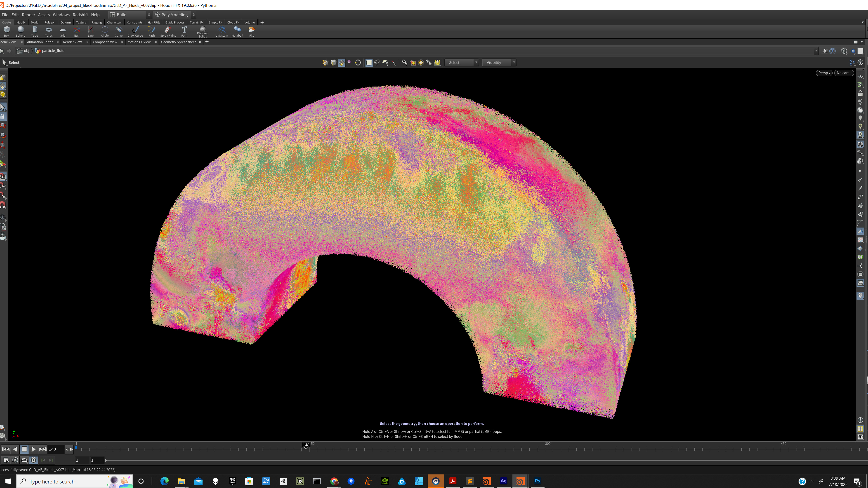Open Photoshop from the taskbar

pyautogui.click(x=538, y=481)
